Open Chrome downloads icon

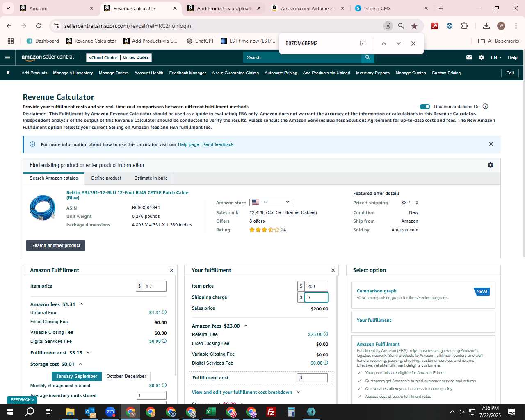point(486,26)
